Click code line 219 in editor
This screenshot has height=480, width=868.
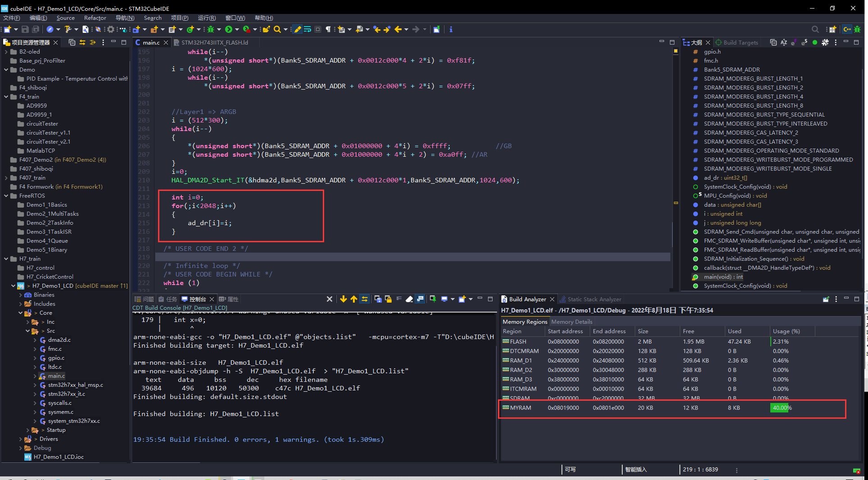[x=412, y=257]
